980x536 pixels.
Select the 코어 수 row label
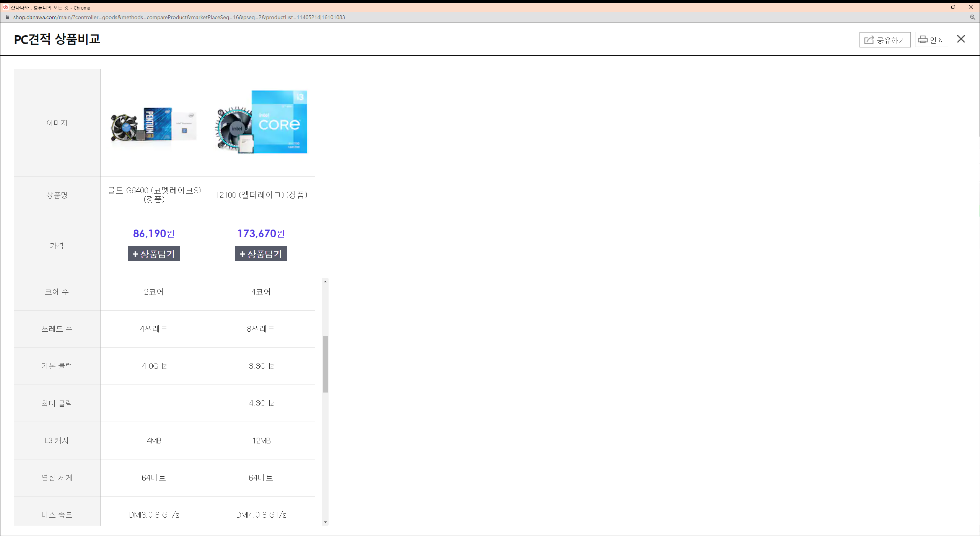coord(57,292)
